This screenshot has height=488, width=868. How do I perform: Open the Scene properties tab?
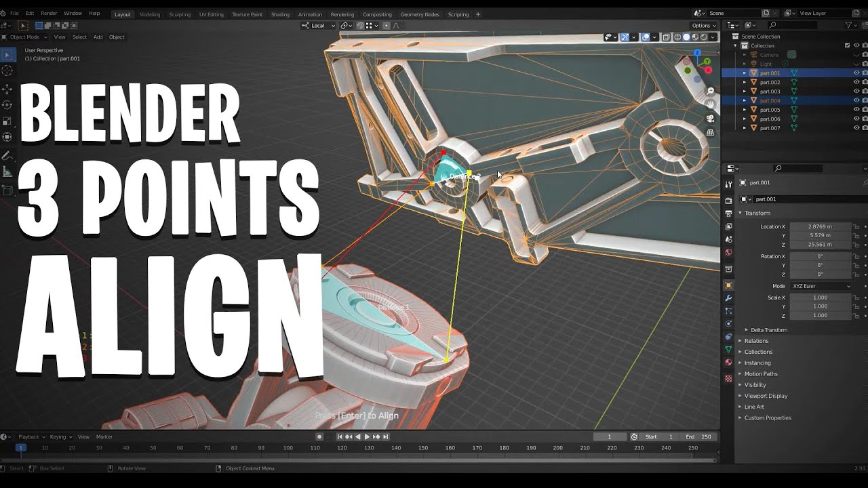click(728, 239)
